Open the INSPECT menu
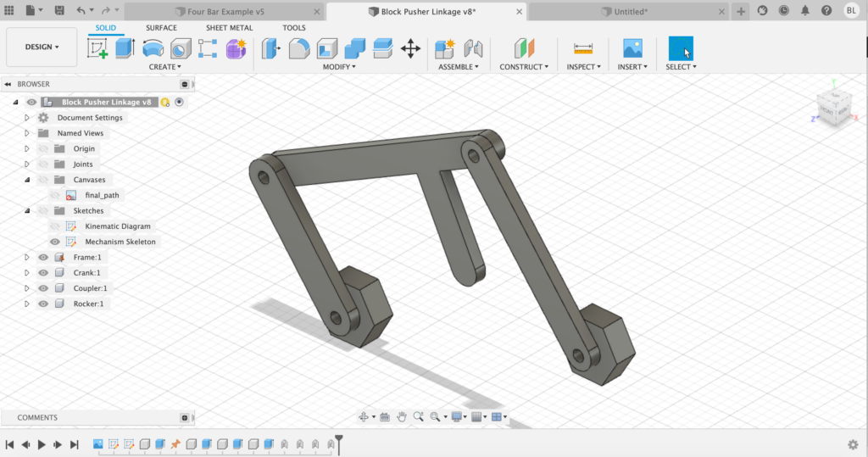Viewport: 868px width, 457px height. [583, 67]
